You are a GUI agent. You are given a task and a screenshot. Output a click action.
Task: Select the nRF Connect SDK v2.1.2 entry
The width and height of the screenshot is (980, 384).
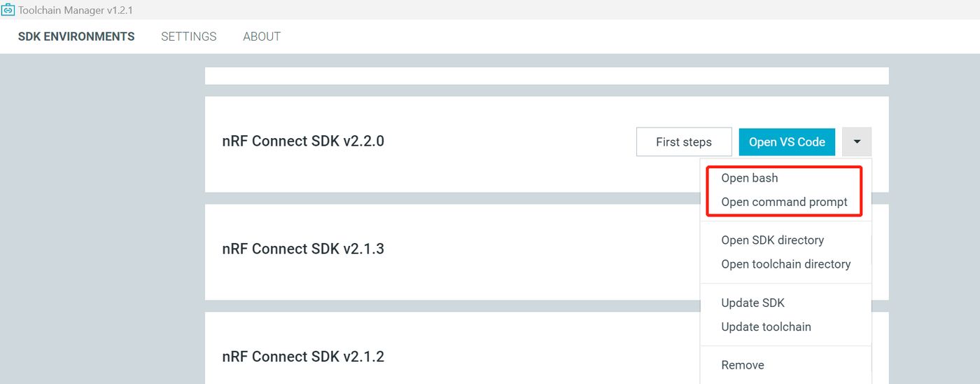point(303,357)
